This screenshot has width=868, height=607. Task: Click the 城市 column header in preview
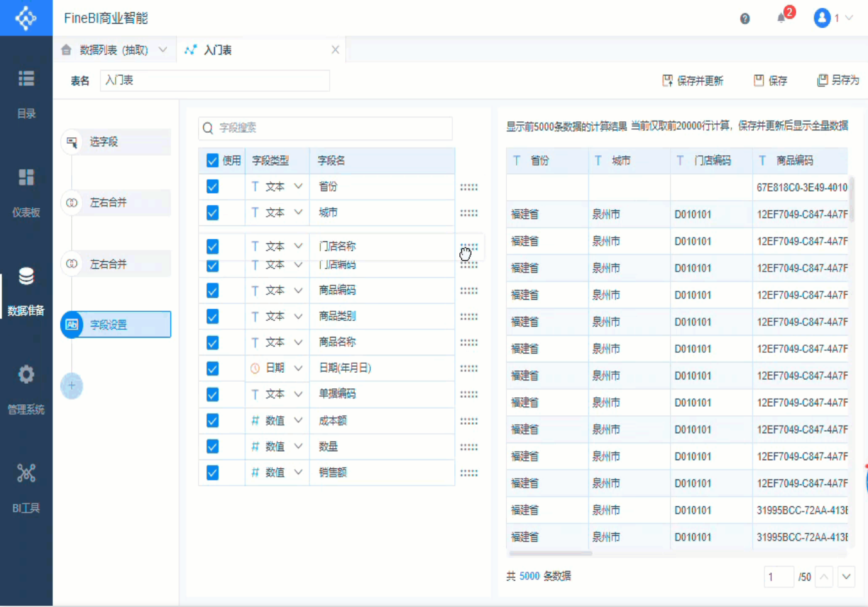(630, 160)
